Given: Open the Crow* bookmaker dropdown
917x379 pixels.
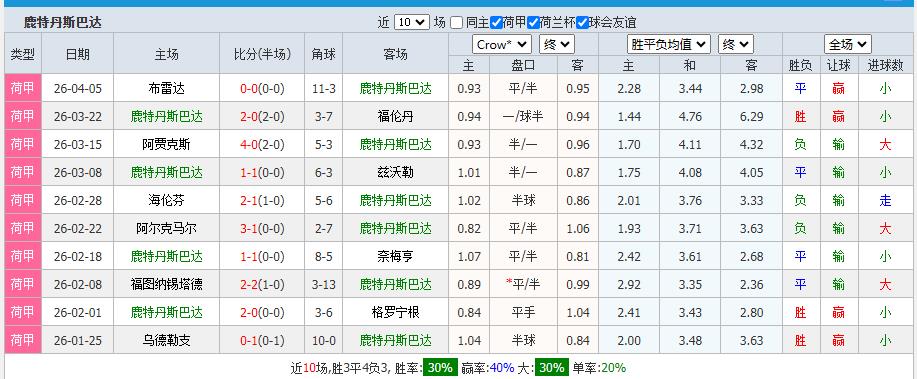Looking at the screenshot, I should click(502, 44).
